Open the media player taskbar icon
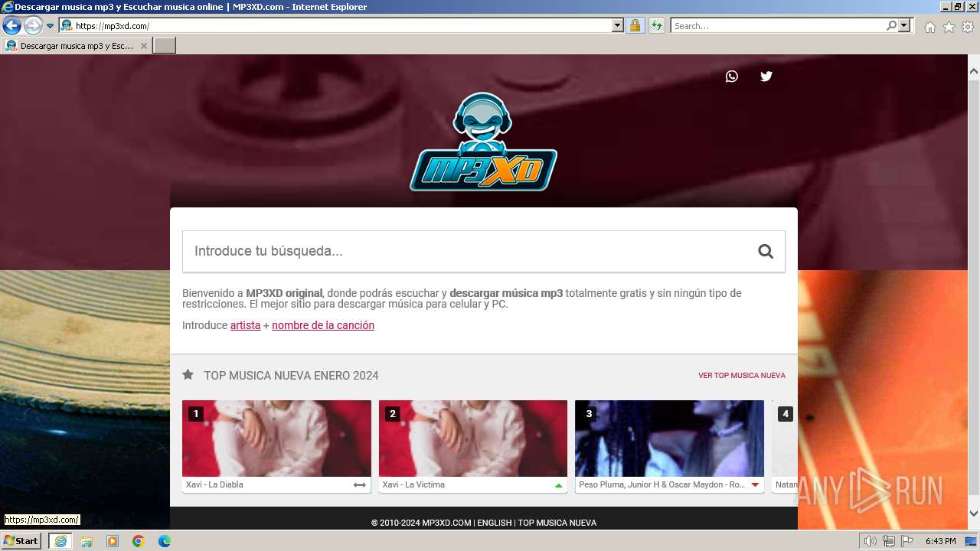This screenshot has width=980, height=551. pos(113,541)
